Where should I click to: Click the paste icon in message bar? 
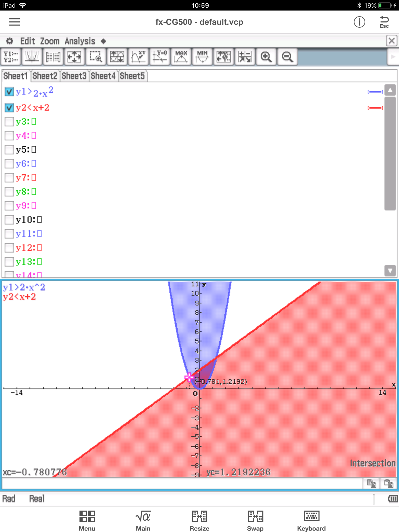(389, 483)
